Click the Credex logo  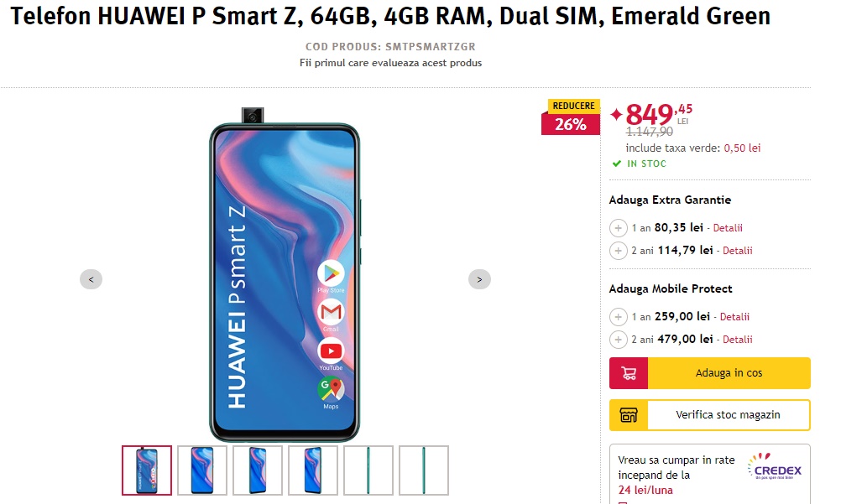[775, 466]
